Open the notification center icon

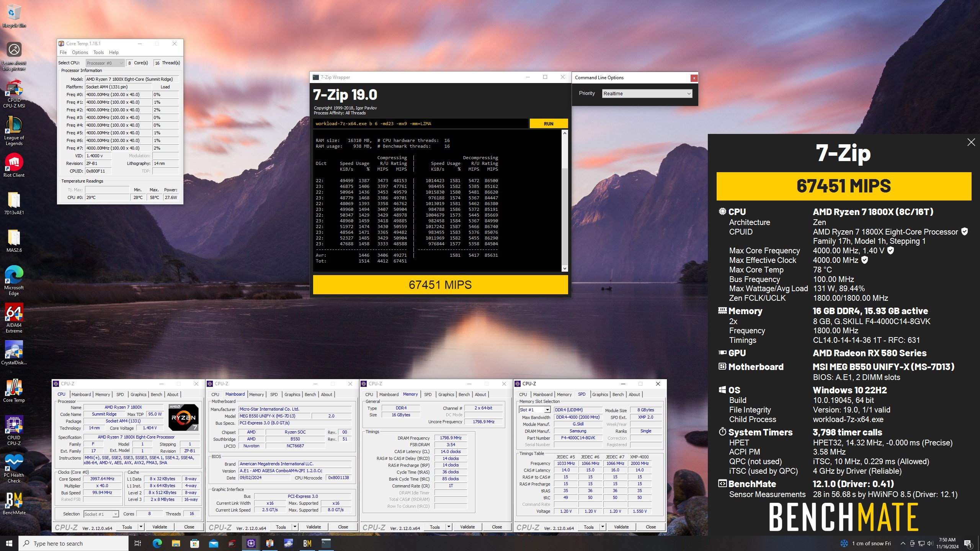coord(968,543)
